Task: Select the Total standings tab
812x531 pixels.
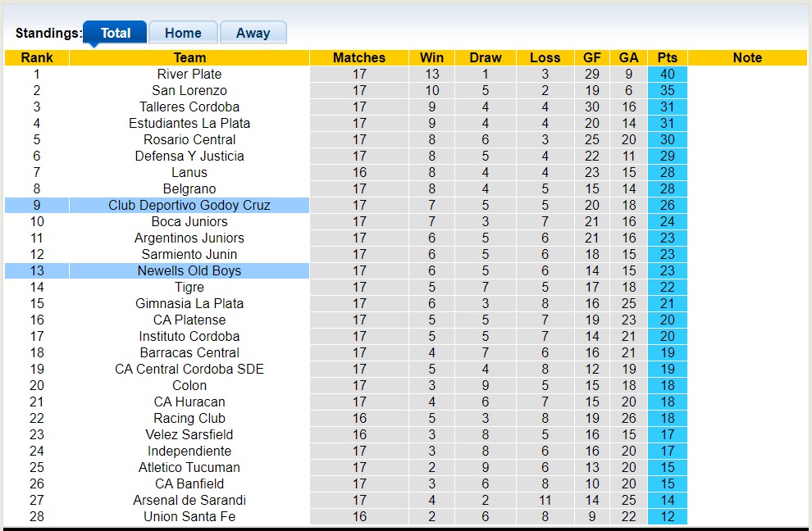Action: pyautogui.click(x=115, y=33)
